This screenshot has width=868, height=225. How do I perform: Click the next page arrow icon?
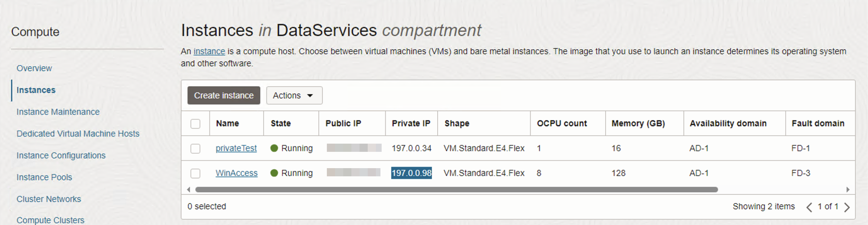click(x=847, y=207)
